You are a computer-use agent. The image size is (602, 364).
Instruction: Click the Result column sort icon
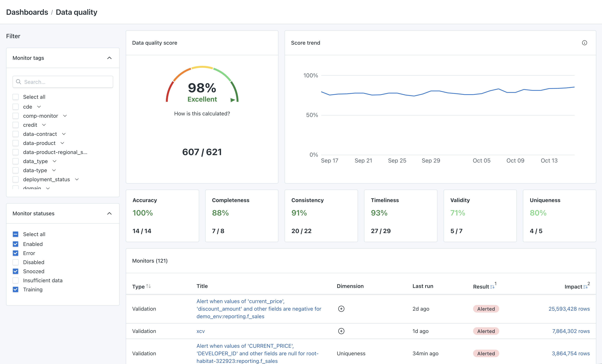492,287
